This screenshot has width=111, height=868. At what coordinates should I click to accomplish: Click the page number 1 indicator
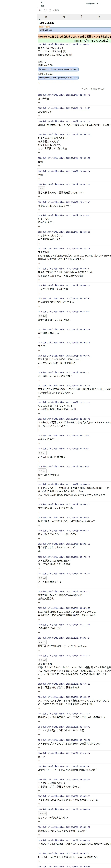81,16
